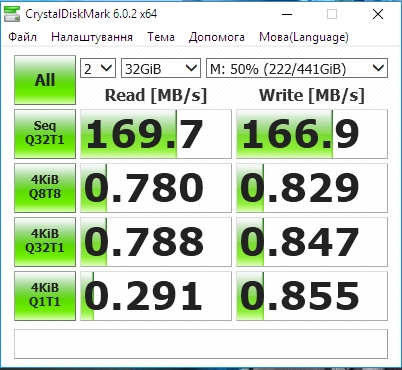
Task: Open the Тема menu
Action: pyautogui.click(x=161, y=37)
